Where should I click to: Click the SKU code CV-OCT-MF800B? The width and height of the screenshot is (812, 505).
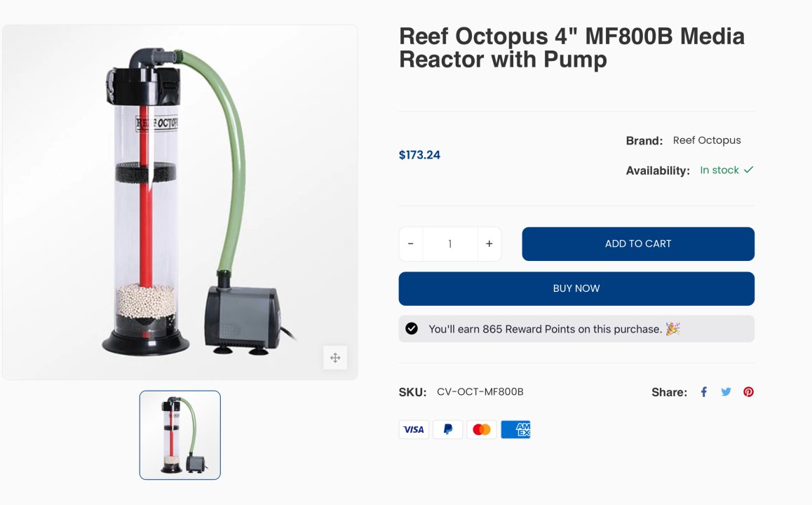pos(480,392)
